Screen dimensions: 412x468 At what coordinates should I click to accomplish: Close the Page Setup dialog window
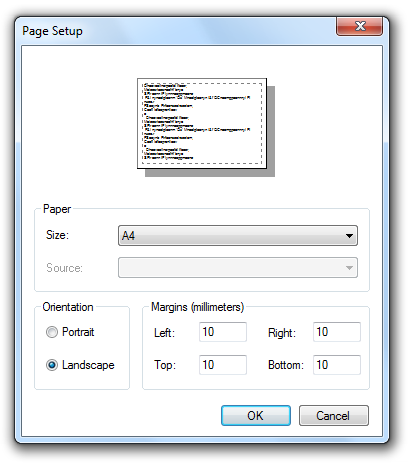point(359,26)
